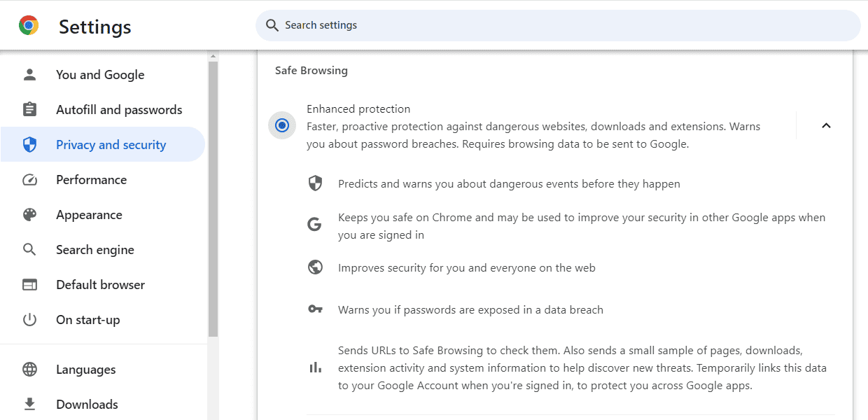Click the Languages globe icon

click(x=29, y=369)
